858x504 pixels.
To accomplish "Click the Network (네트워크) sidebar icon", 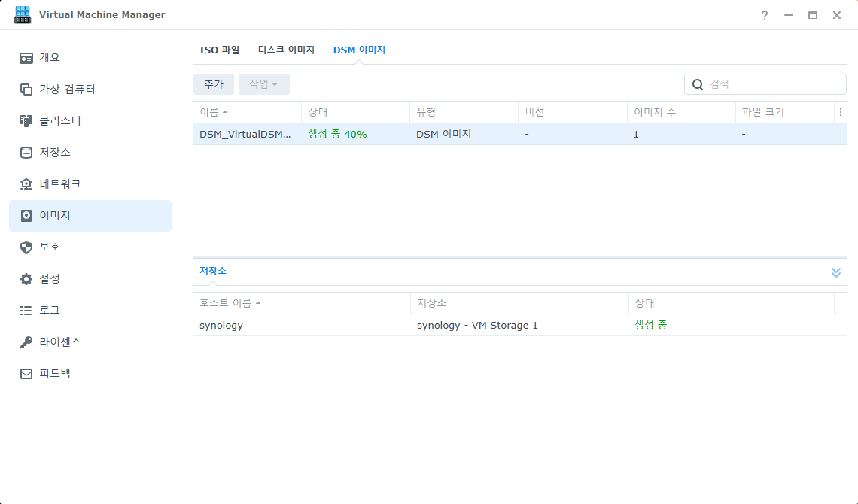I will click(x=26, y=184).
